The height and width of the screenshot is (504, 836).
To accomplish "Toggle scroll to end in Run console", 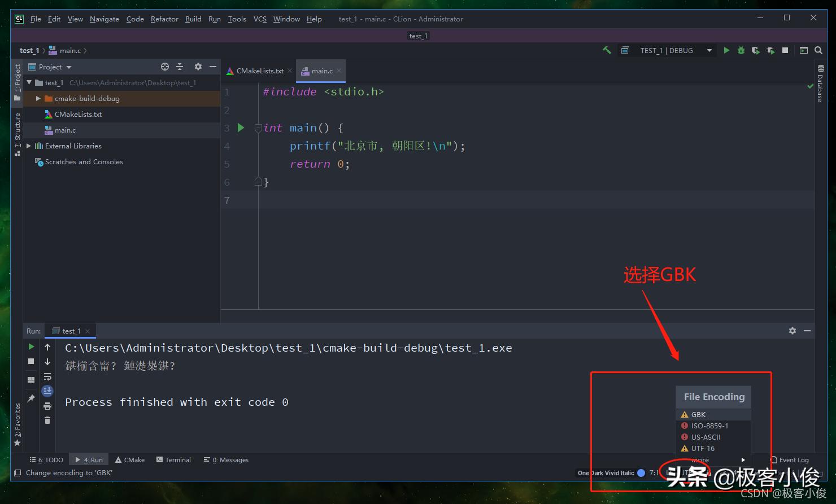I will tap(47, 391).
